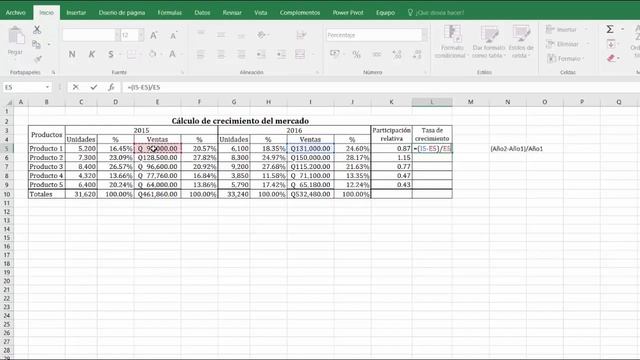Expand Dar formato como tabla menu
Viewport: 640px width, 360px height.
tap(489, 42)
